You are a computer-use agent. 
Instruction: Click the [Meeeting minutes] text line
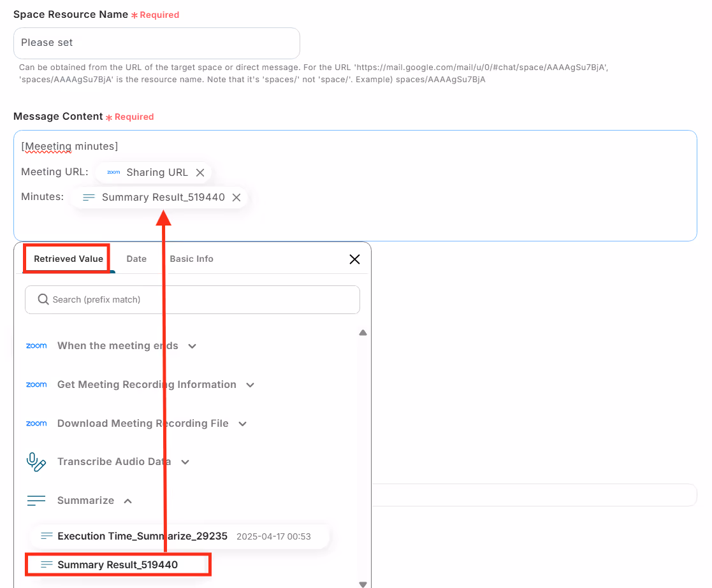coord(69,146)
